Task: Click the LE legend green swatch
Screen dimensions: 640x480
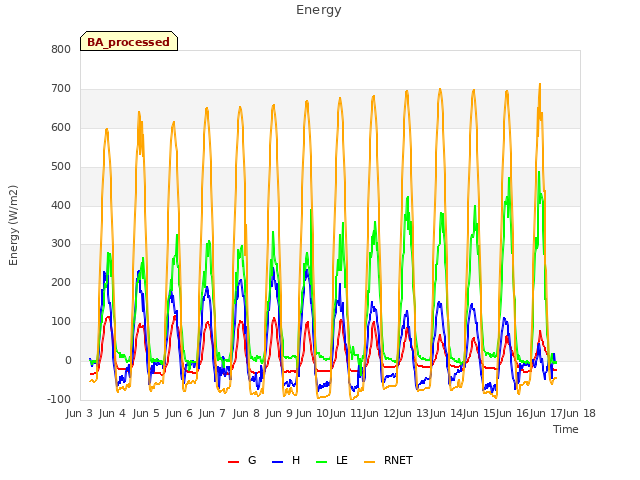Action: click(322, 462)
